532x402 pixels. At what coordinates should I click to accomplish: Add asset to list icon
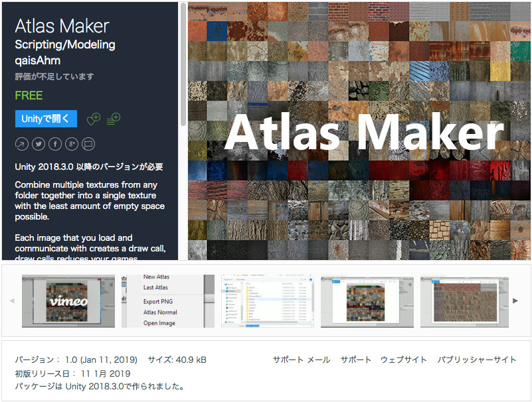114,119
